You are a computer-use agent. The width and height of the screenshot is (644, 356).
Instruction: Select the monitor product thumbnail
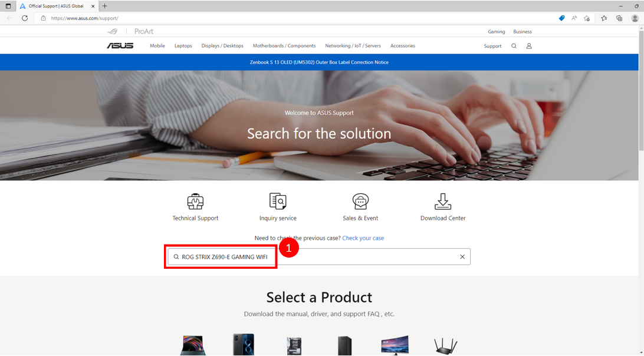click(395, 345)
